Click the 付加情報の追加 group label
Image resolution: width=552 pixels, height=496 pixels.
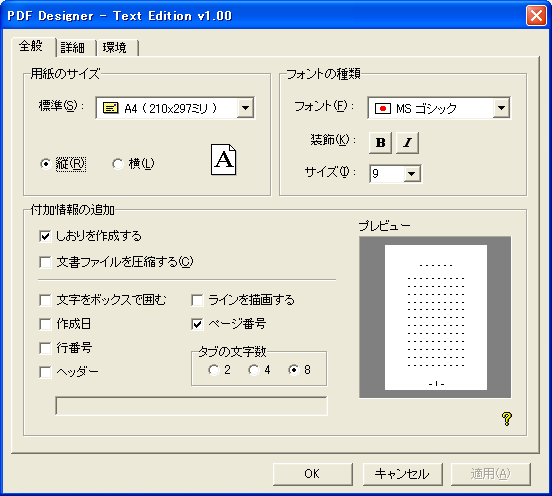pos(73,210)
